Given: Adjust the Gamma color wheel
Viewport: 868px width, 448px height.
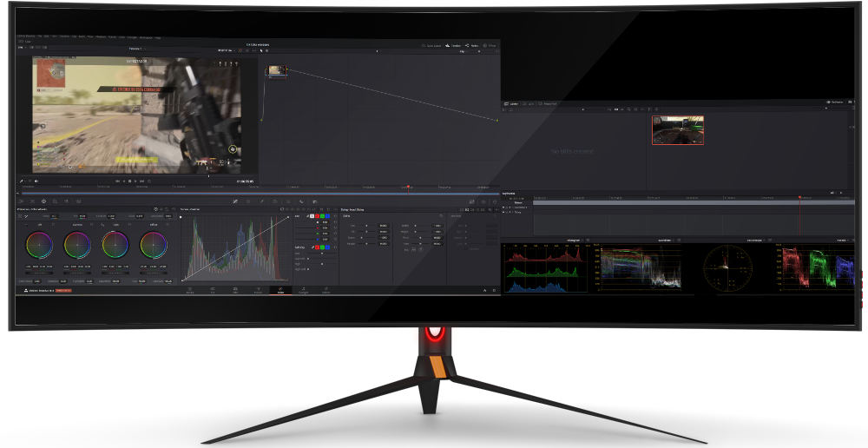Looking at the screenshot, I should 77,244.
